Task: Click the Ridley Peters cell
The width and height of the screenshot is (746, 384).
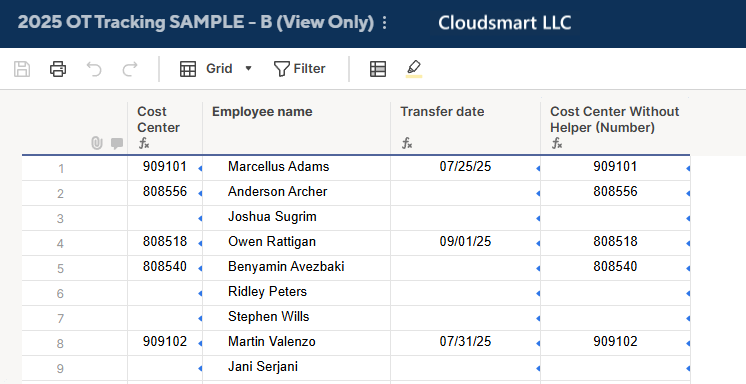Action: (x=296, y=293)
